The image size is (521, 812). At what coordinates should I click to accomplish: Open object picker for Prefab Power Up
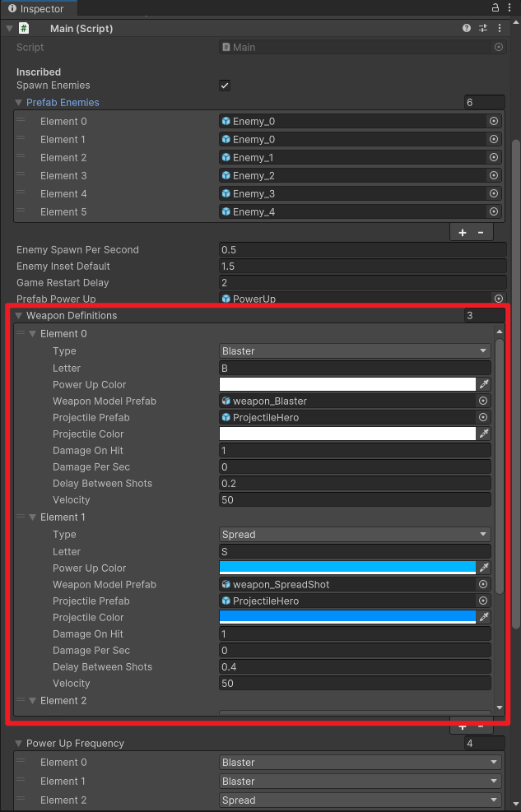click(498, 299)
